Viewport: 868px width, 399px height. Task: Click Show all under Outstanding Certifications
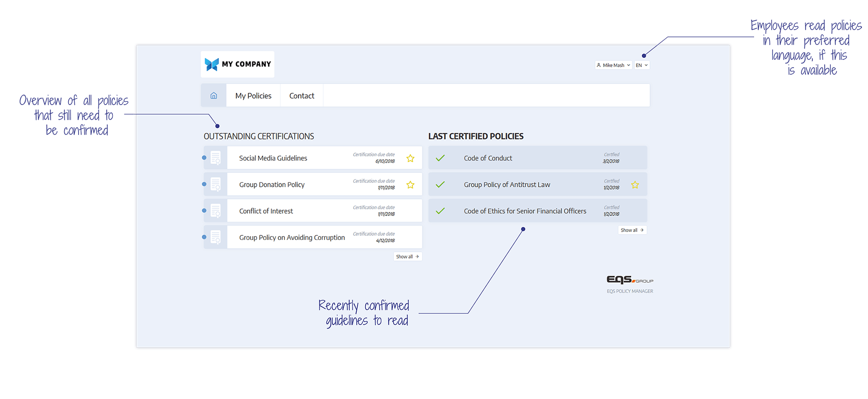tap(408, 257)
